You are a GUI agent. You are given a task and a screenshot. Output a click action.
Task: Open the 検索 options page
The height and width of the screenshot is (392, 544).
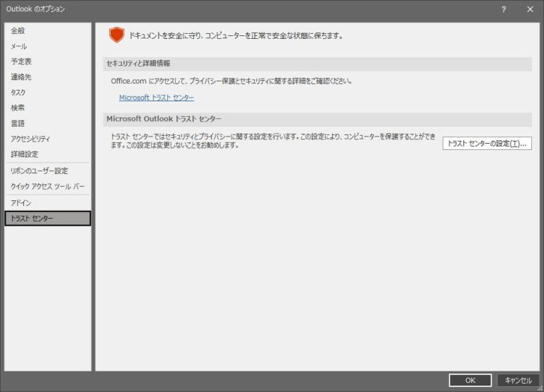point(48,108)
